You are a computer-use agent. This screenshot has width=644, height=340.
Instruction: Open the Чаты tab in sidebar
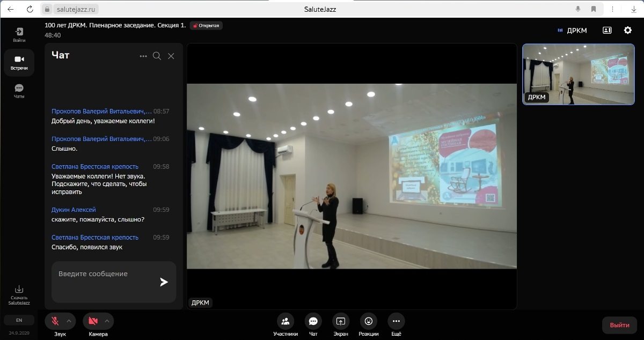(19, 91)
